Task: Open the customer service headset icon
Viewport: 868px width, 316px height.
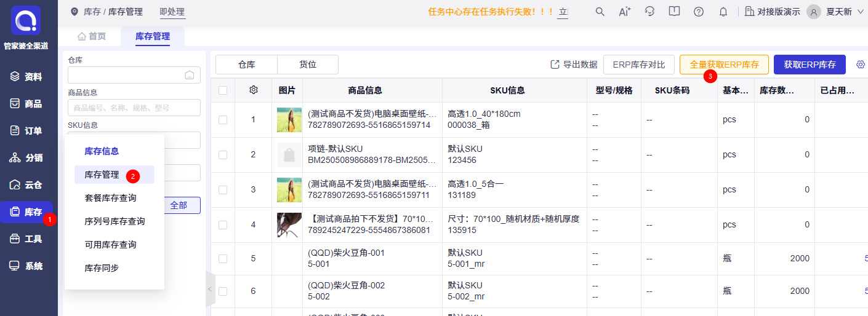Action: (x=649, y=12)
